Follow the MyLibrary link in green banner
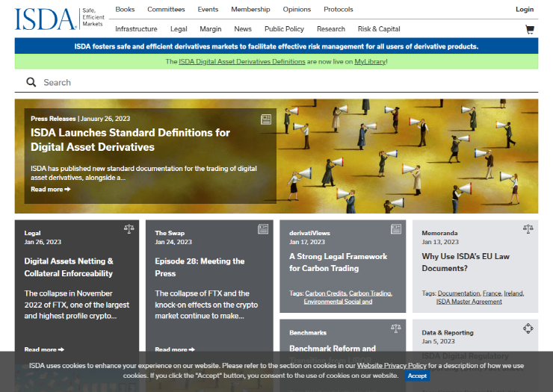This screenshot has height=392, width=553. pos(369,61)
